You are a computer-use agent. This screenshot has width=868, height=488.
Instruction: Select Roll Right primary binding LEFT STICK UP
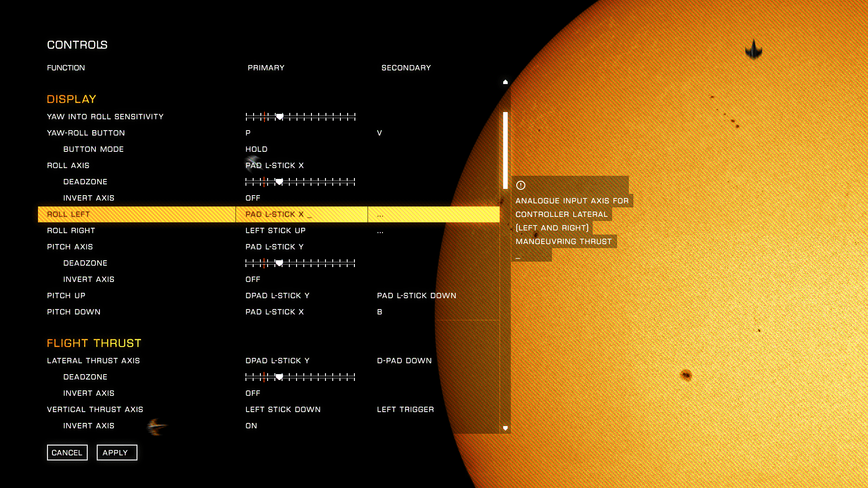pos(275,230)
